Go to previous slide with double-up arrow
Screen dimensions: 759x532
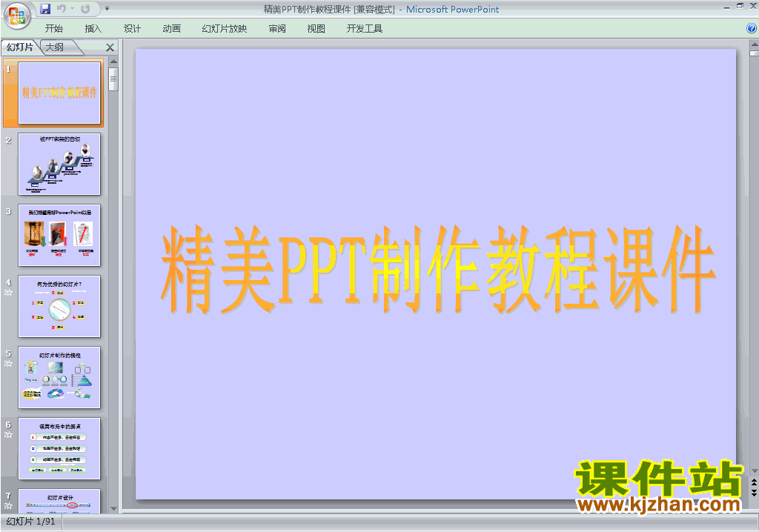tap(754, 483)
